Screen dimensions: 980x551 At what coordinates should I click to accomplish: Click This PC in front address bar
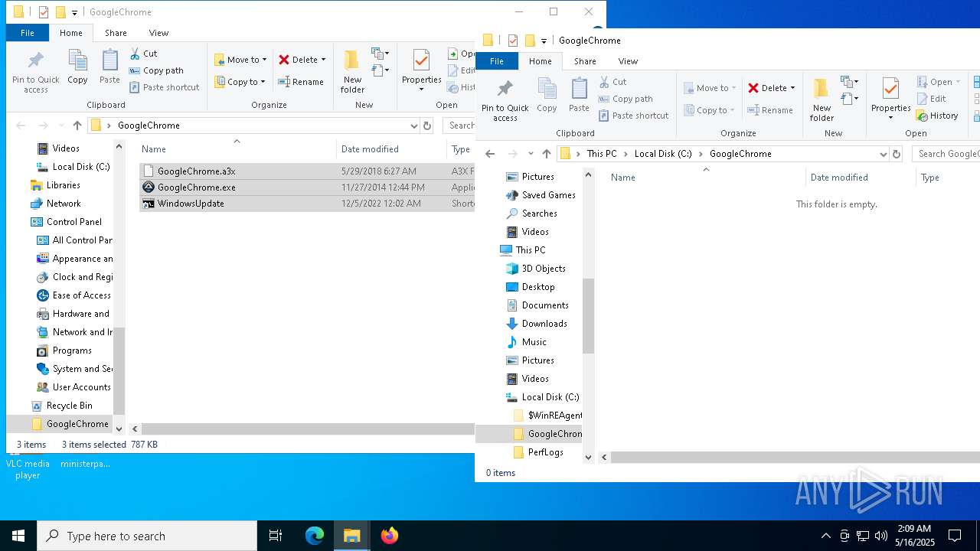pos(601,154)
